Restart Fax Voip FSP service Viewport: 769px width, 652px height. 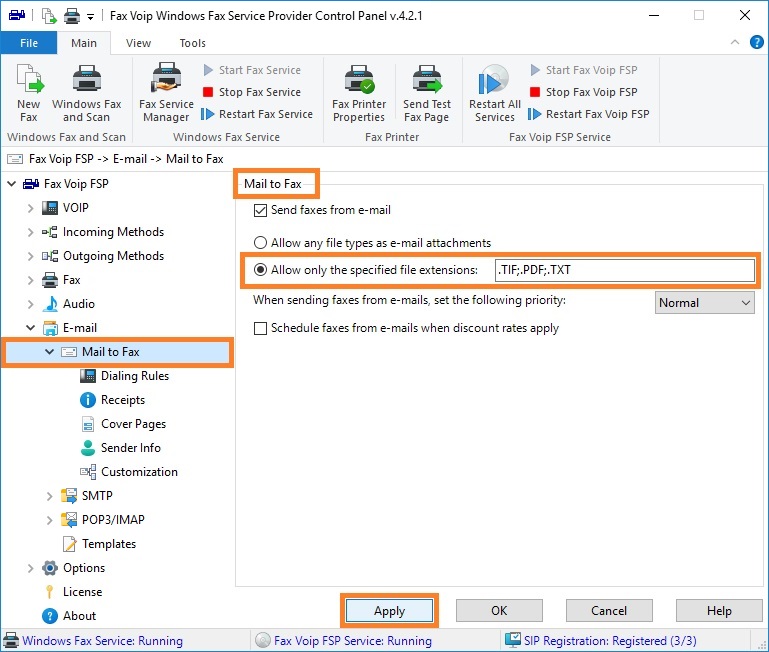589,114
